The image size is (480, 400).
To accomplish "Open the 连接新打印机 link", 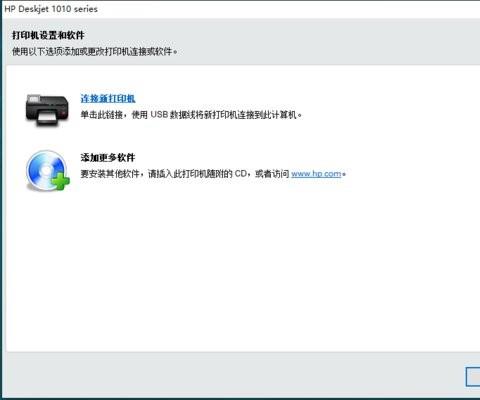I will tap(108, 98).
